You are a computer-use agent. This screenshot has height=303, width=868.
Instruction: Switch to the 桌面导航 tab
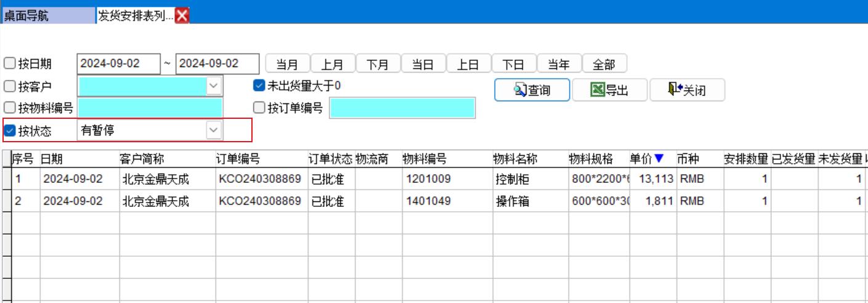[x=48, y=16]
